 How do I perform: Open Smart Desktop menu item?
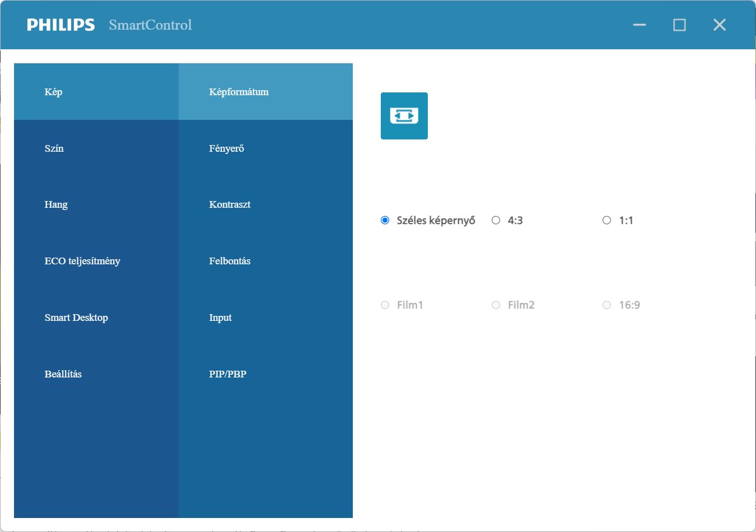click(x=96, y=318)
